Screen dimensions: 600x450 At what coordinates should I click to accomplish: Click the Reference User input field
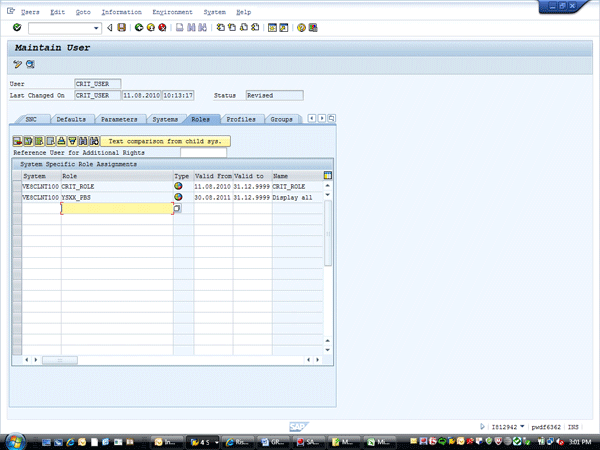pyautogui.click(x=203, y=152)
